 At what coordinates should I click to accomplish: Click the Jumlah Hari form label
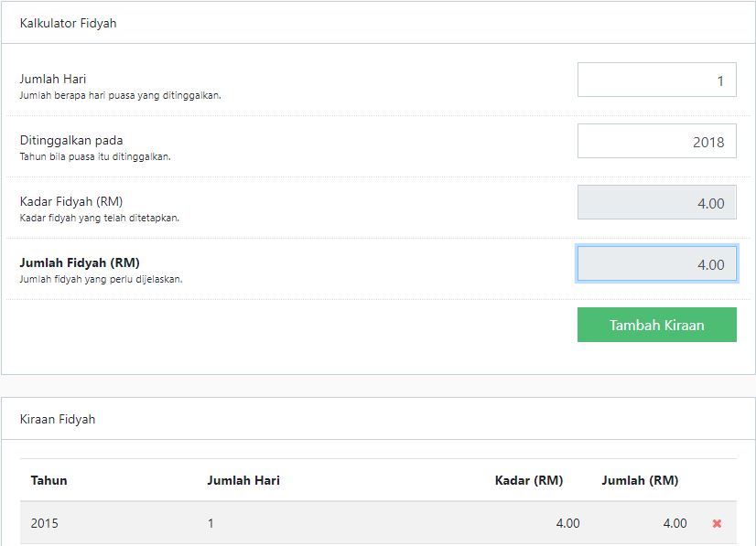pyautogui.click(x=53, y=80)
